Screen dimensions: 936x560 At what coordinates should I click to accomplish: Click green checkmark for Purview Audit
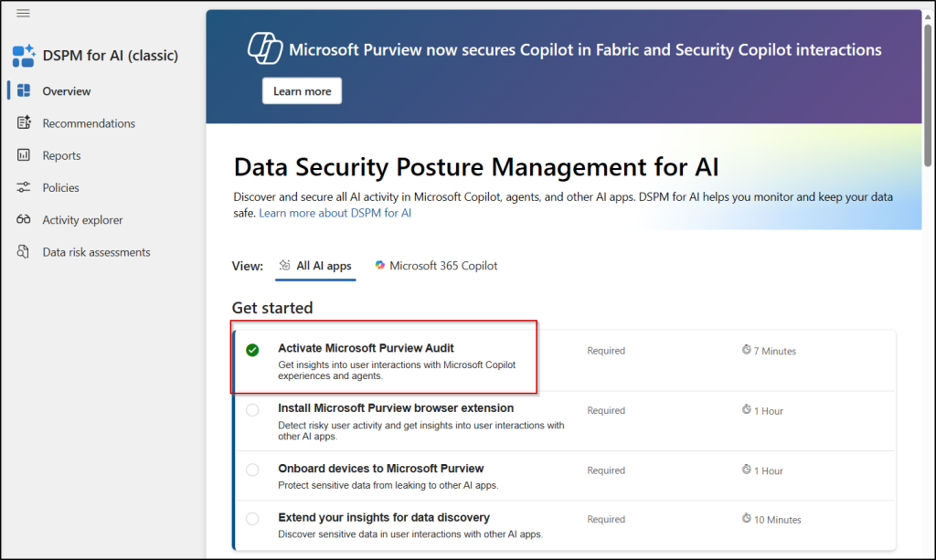[x=252, y=350]
